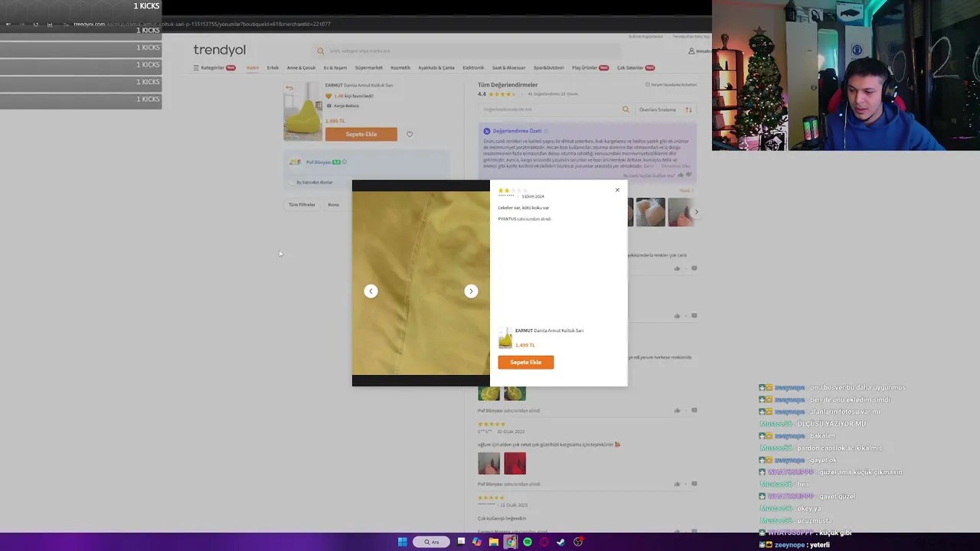Screen dimensions: 980x551
Task: Click the yellow beanbag product image
Action: pyautogui.click(x=303, y=112)
